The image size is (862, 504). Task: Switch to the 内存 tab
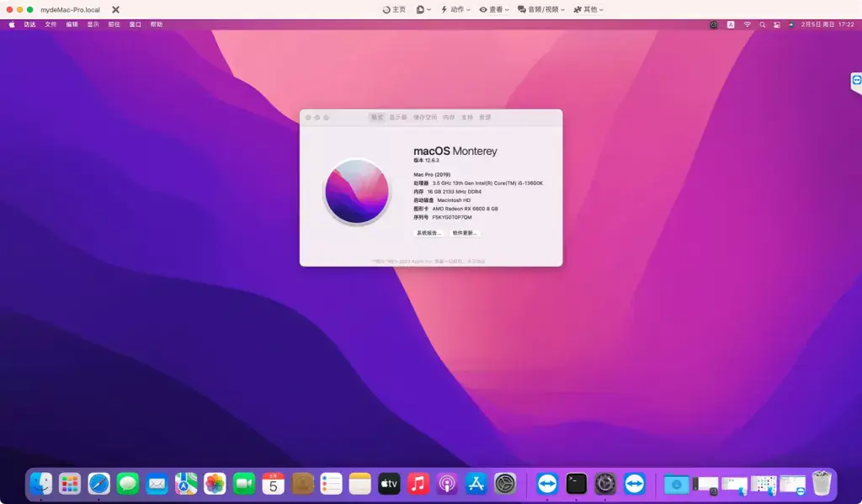[x=450, y=118]
